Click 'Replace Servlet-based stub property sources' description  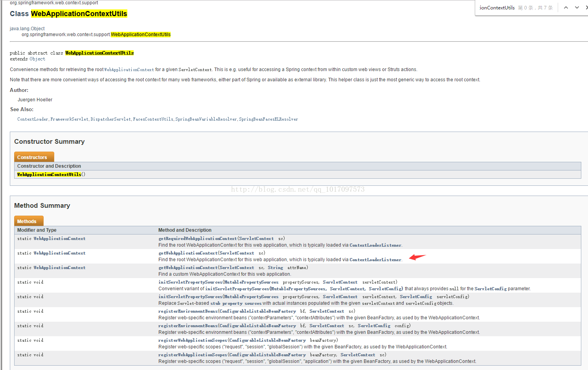306,303
